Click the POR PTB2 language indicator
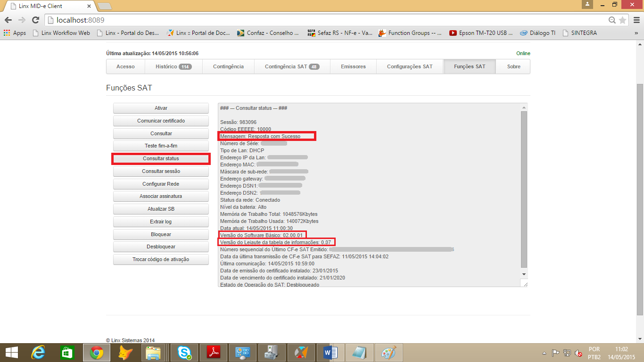 pos(594,353)
